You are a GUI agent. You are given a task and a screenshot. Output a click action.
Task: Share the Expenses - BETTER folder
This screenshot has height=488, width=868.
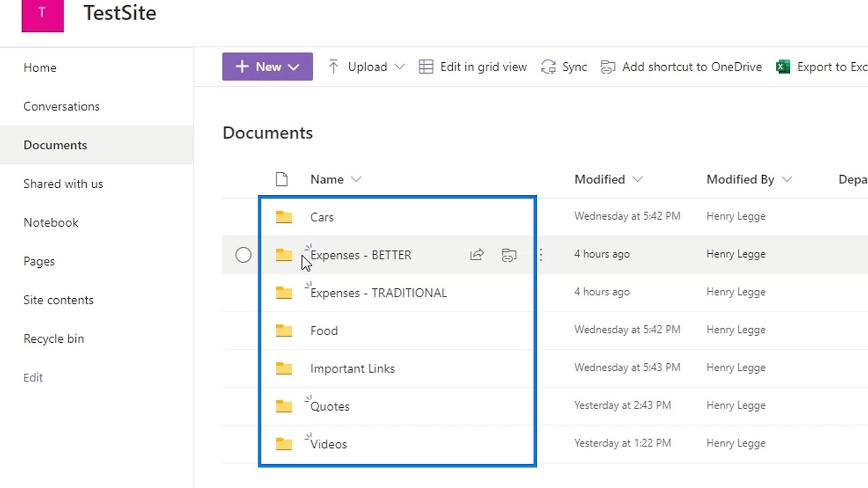point(477,254)
